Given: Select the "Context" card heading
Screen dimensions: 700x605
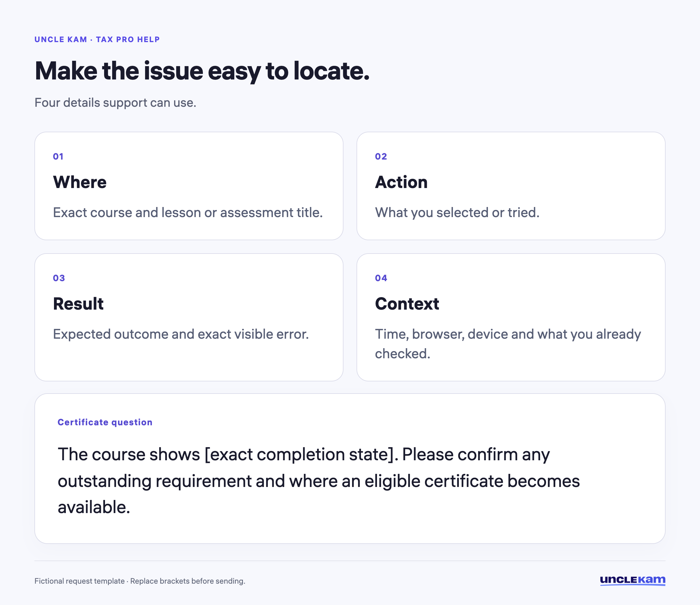Looking at the screenshot, I should pos(407,304).
